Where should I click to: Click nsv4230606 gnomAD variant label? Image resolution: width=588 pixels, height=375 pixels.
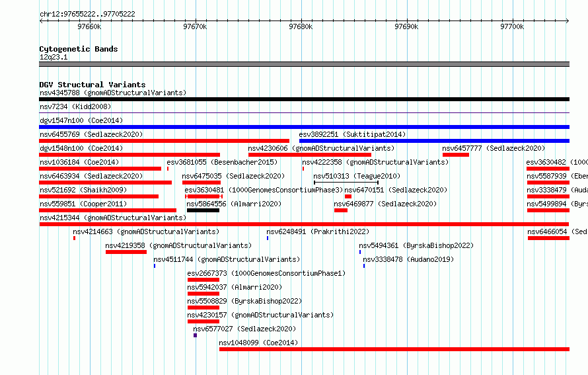point(321,148)
